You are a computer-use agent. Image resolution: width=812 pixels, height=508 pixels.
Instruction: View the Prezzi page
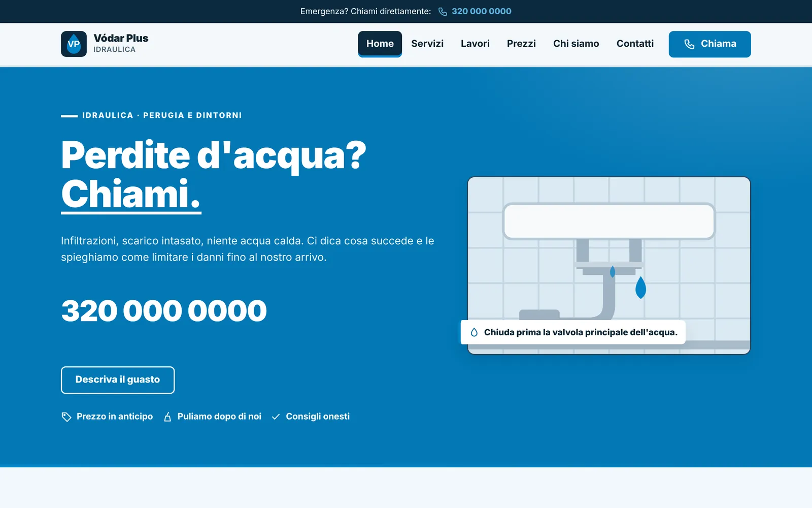click(x=521, y=44)
